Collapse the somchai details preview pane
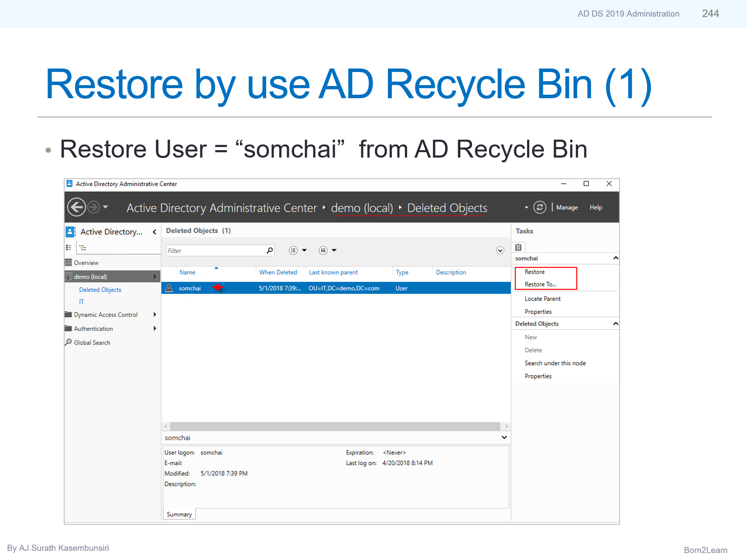The image size is (747, 560). pyautogui.click(x=504, y=437)
